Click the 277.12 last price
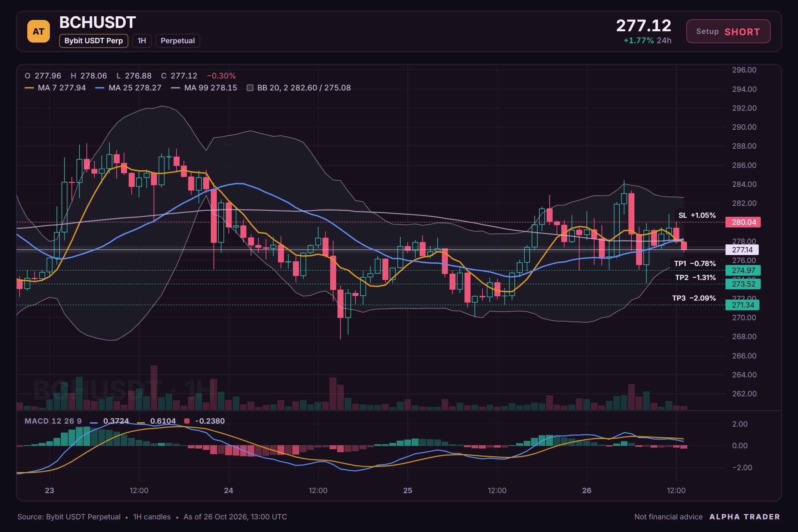798x532 pixels. (x=643, y=26)
